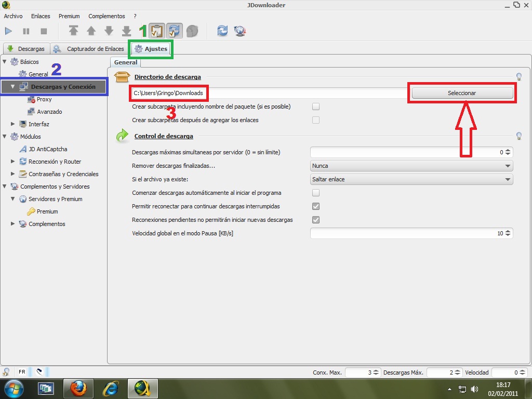Open Remover descargas finalizadas dropdown
This screenshot has height=399, width=532.
(x=411, y=166)
